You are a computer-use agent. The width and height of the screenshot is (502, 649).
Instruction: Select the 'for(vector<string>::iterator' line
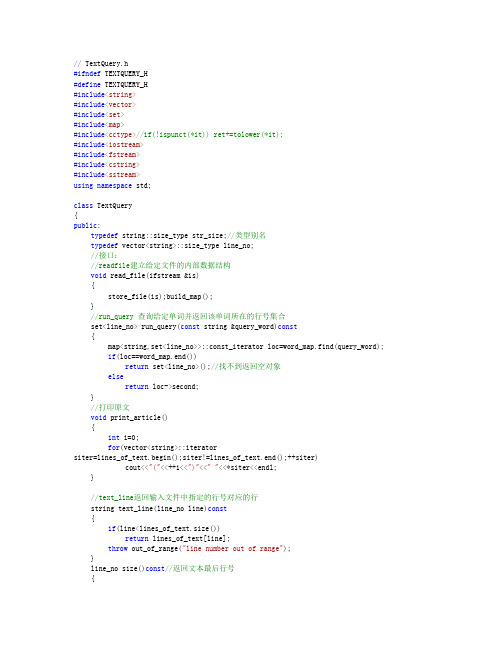[x=162, y=447]
